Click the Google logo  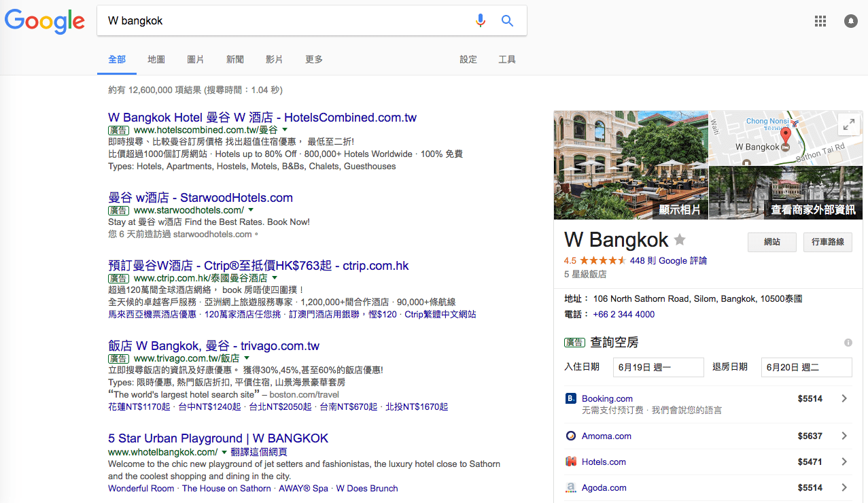coord(45,21)
